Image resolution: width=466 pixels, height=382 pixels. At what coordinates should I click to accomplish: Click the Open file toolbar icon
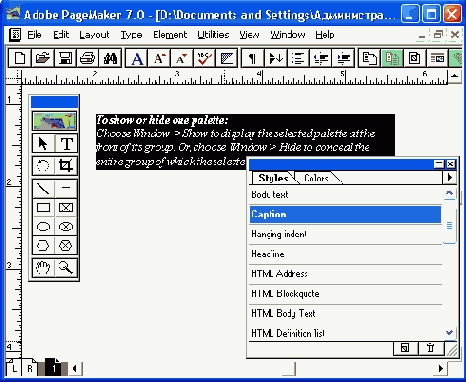(42, 58)
